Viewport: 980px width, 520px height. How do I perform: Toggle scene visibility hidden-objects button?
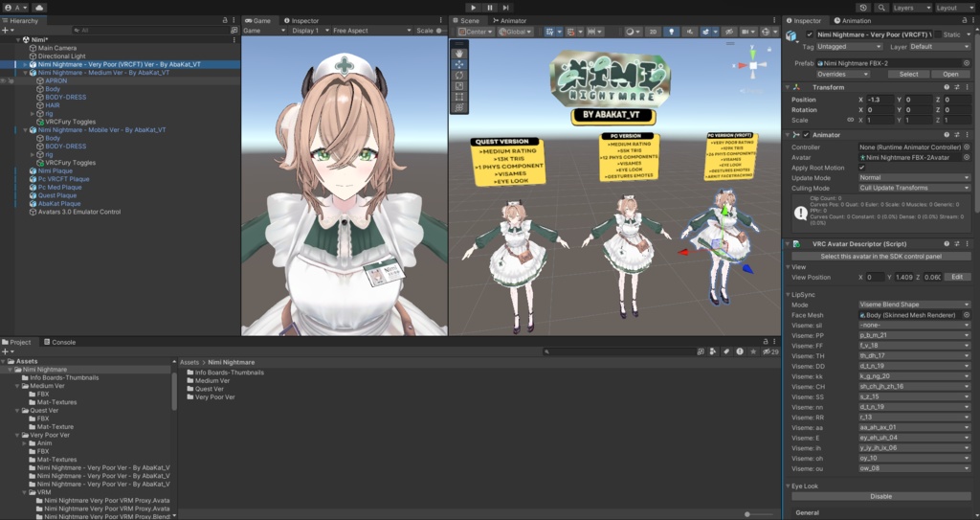click(728, 32)
